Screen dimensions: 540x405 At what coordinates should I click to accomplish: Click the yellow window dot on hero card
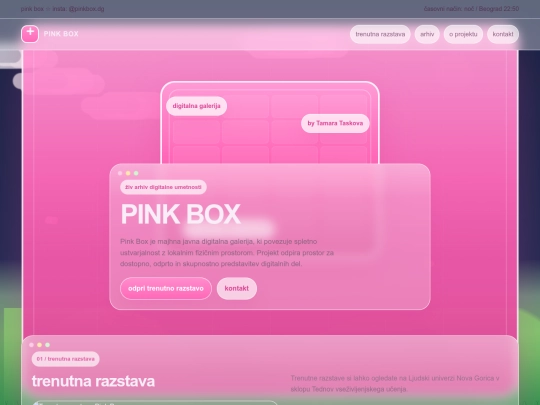(x=128, y=173)
